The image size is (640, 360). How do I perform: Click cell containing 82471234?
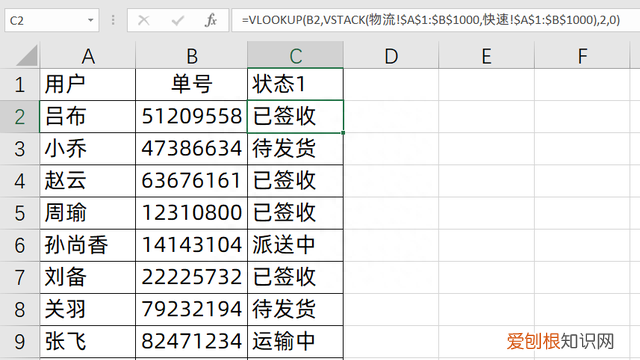tap(191, 342)
